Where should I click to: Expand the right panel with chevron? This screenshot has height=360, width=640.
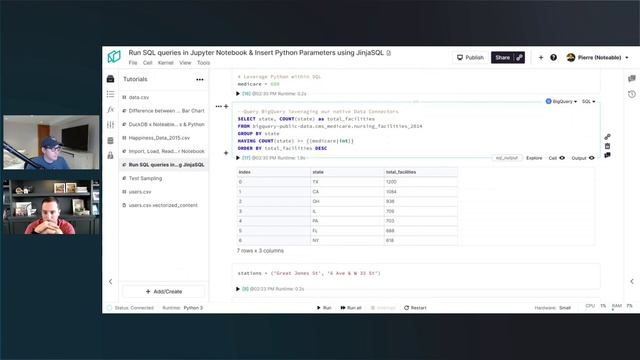[x=632, y=281]
